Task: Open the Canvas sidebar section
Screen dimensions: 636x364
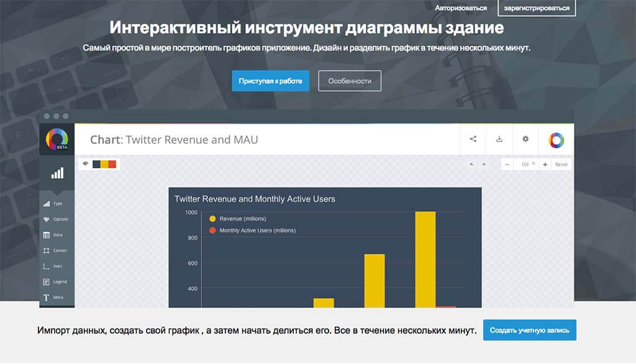Action: click(57, 250)
